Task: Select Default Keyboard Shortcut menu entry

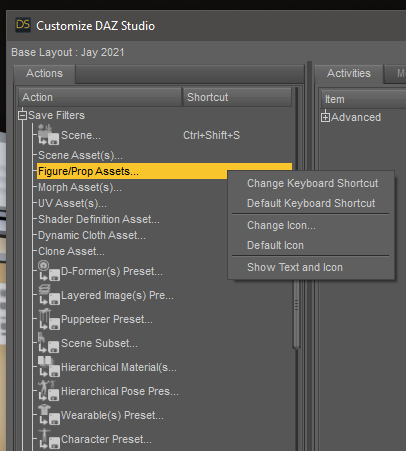Action: (x=311, y=203)
